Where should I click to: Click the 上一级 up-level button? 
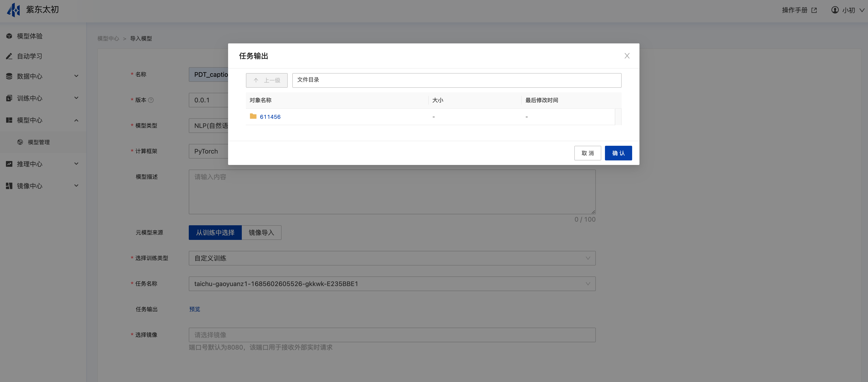click(266, 80)
